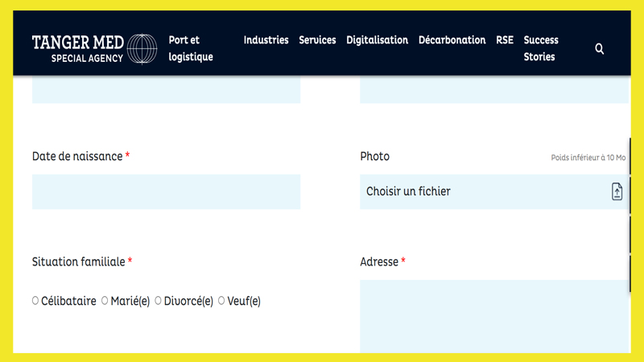Open the Décarbonation navigation item

coord(452,40)
